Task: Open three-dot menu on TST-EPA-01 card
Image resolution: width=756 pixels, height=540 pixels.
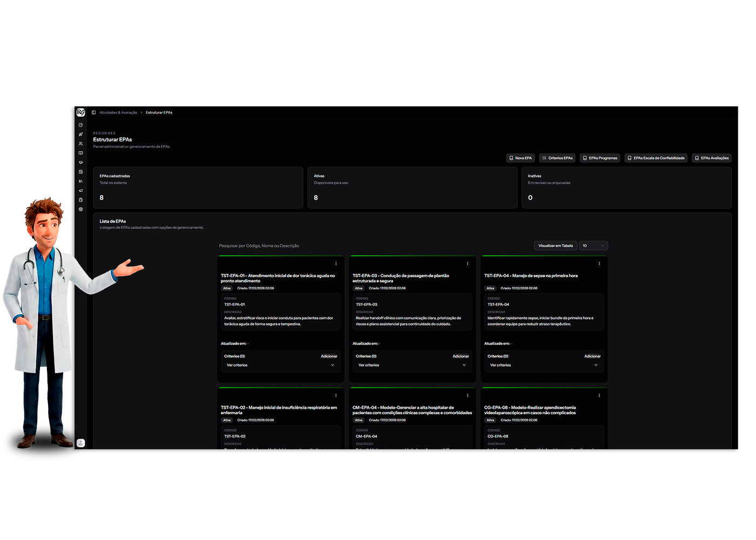Action: click(x=336, y=264)
